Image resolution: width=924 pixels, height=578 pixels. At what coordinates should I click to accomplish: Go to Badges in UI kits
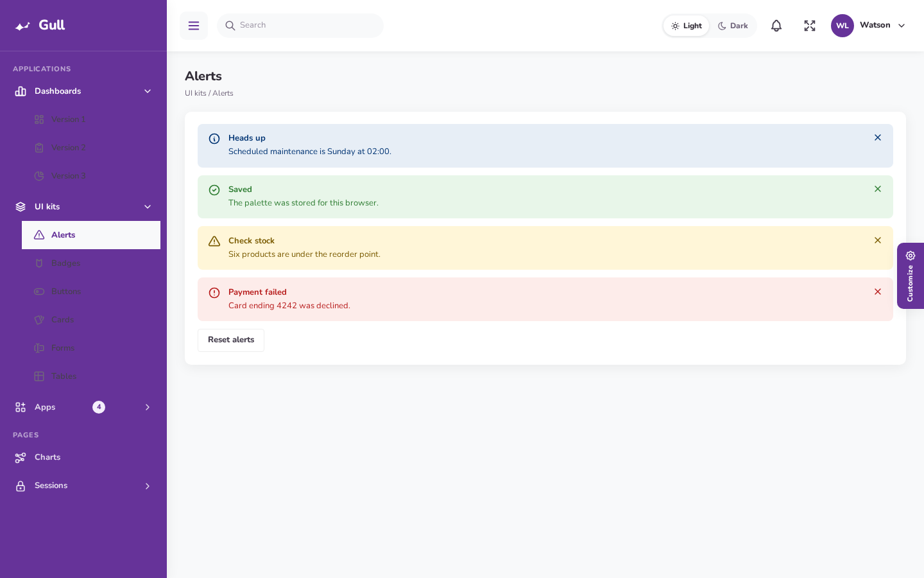(x=91, y=263)
